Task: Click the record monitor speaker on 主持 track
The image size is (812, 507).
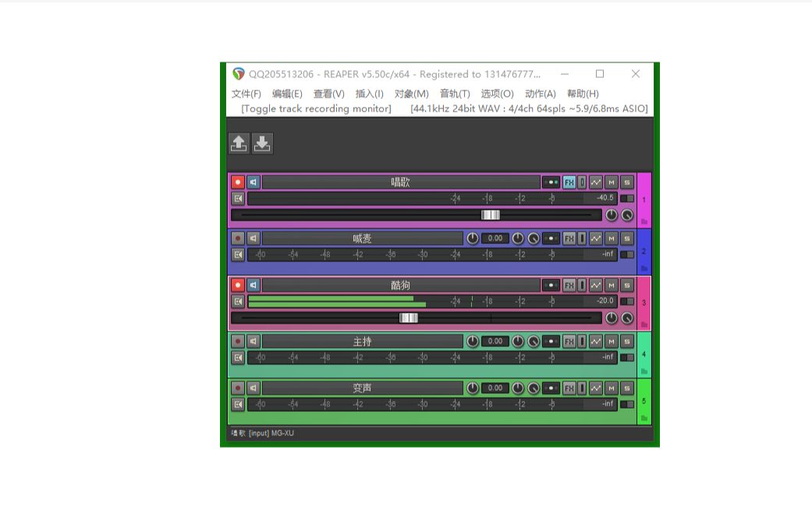Action: 254,341
